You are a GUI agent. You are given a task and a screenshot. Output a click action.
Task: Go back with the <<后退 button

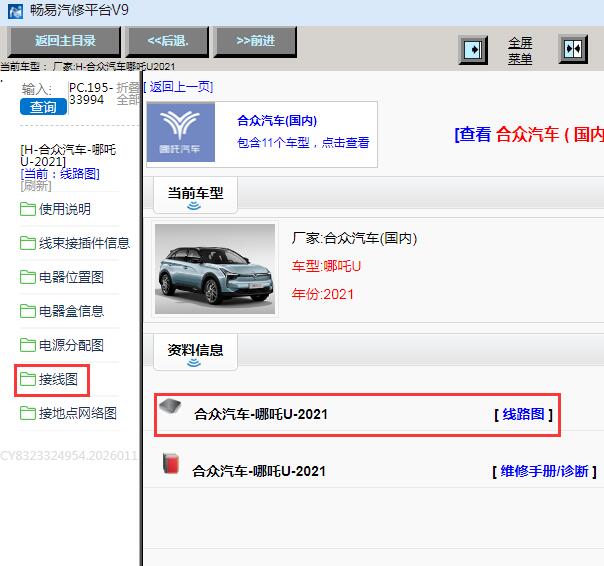[x=168, y=41]
